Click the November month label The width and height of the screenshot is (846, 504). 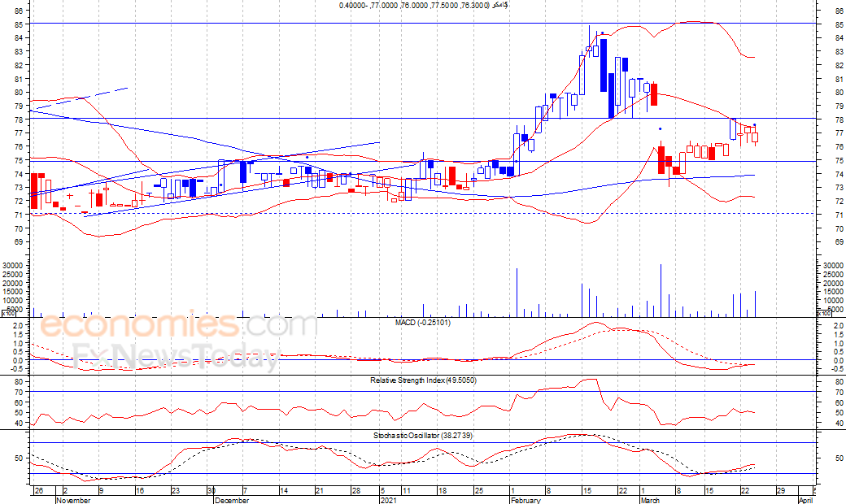click(73, 500)
